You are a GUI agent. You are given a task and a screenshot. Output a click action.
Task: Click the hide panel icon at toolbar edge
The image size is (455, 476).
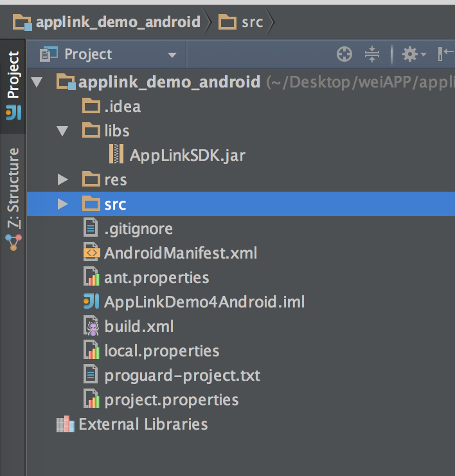445,55
